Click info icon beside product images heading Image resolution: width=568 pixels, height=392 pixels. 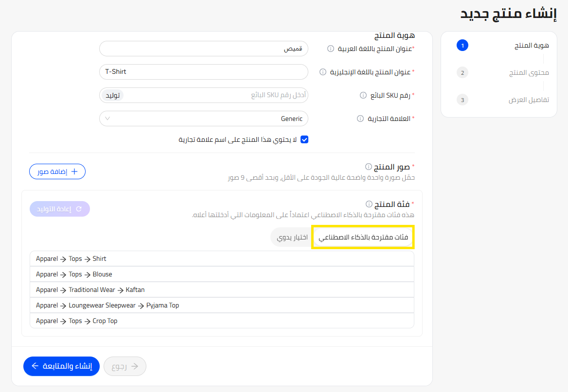[368, 167]
